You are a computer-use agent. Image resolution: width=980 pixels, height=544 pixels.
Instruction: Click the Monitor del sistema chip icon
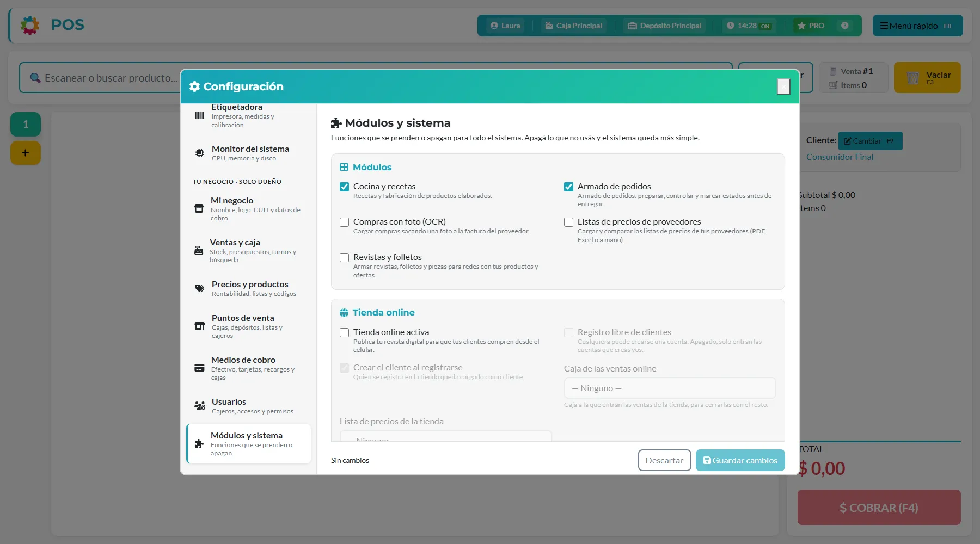click(x=200, y=153)
